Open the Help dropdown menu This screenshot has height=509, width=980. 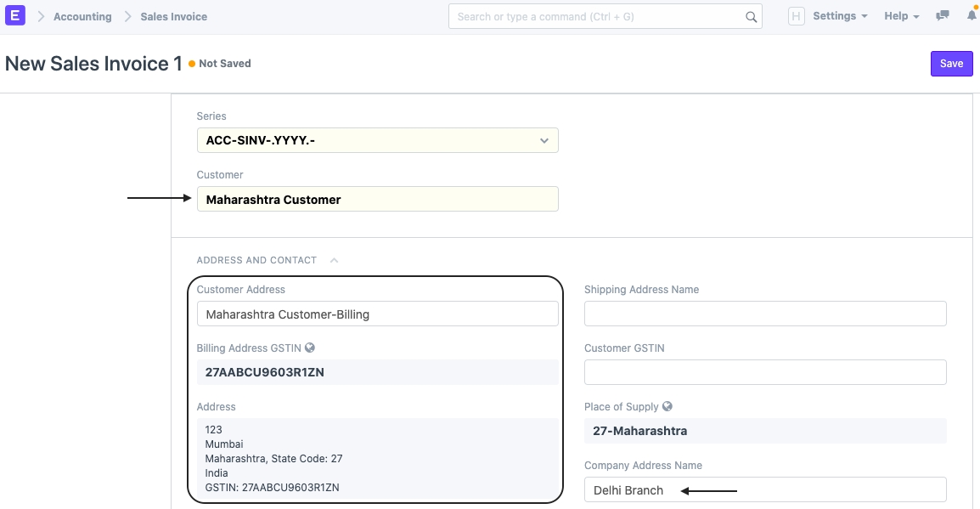pos(901,16)
